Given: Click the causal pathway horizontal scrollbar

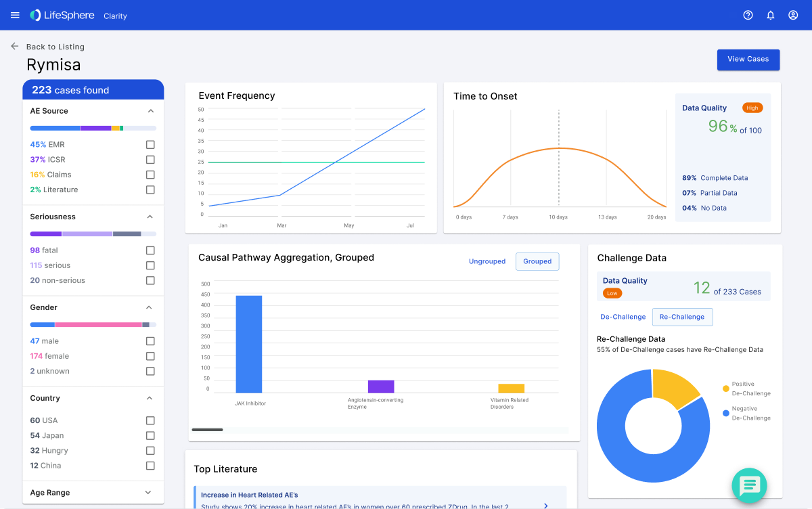Looking at the screenshot, I should click(x=207, y=430).
